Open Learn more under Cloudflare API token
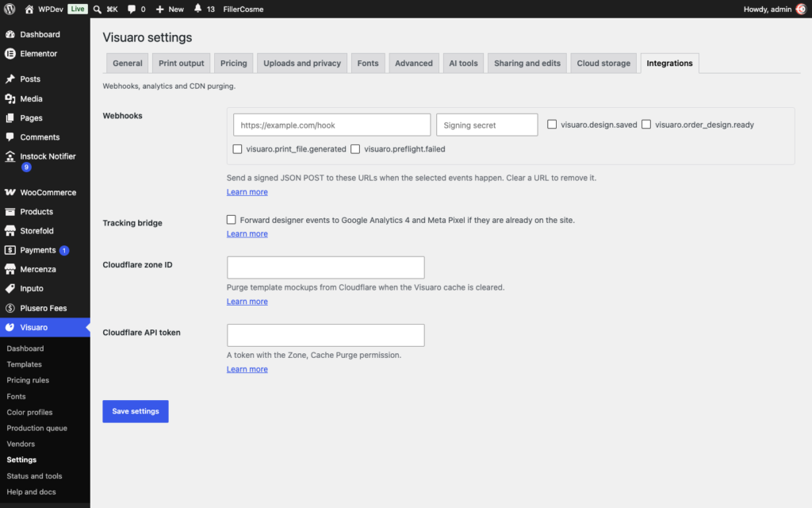Image resolution: width=812 pixels, height=508 pixels. 247,369
